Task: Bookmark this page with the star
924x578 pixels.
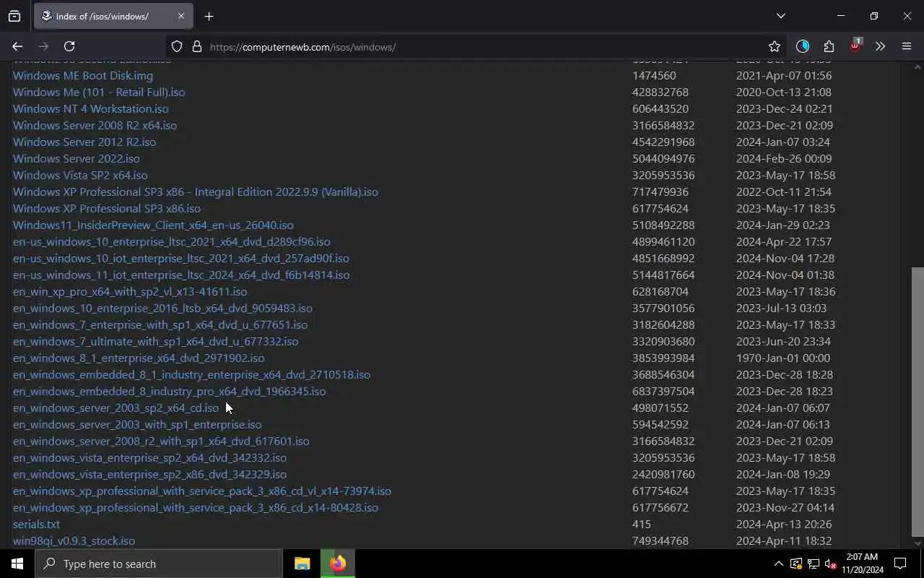Action: pyautogui.click(x=775, y=46)
